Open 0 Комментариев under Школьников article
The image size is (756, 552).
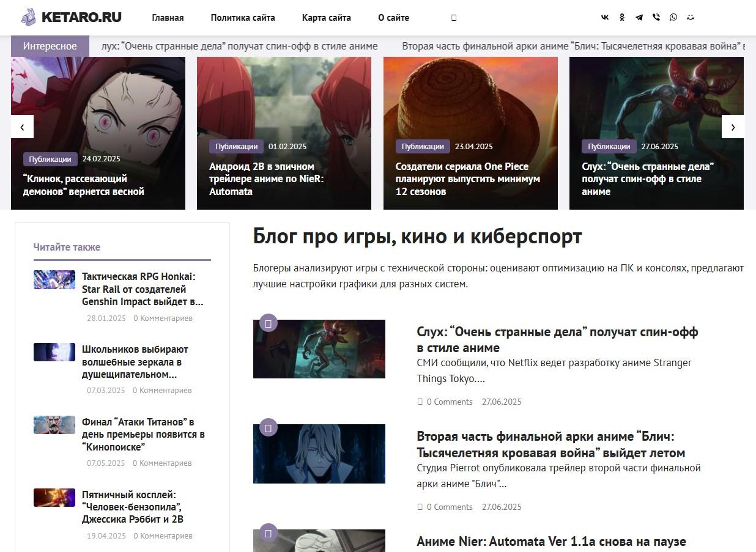tap(162, 390)
